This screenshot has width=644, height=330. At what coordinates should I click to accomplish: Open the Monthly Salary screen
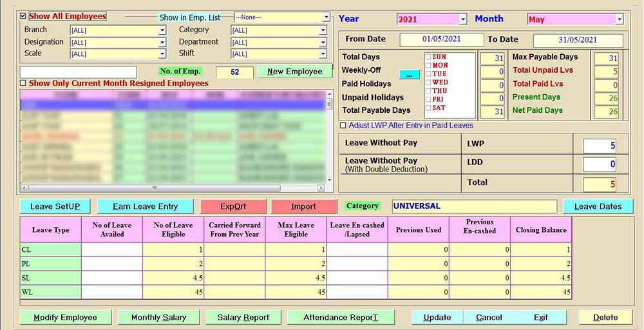(x=158, y=317)
